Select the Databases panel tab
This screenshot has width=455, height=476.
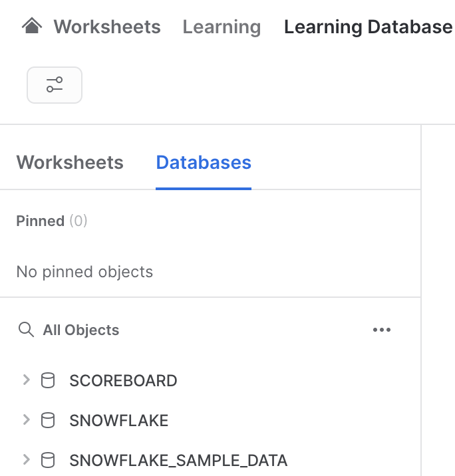[x=204, y=163]
